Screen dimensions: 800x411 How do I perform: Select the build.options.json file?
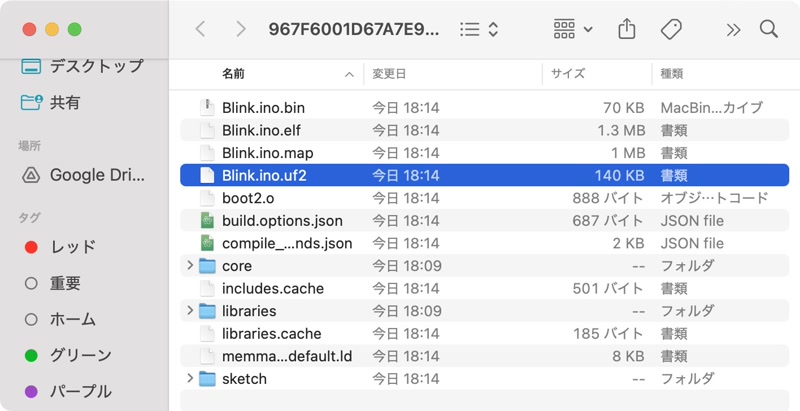(x=284, y=220)
